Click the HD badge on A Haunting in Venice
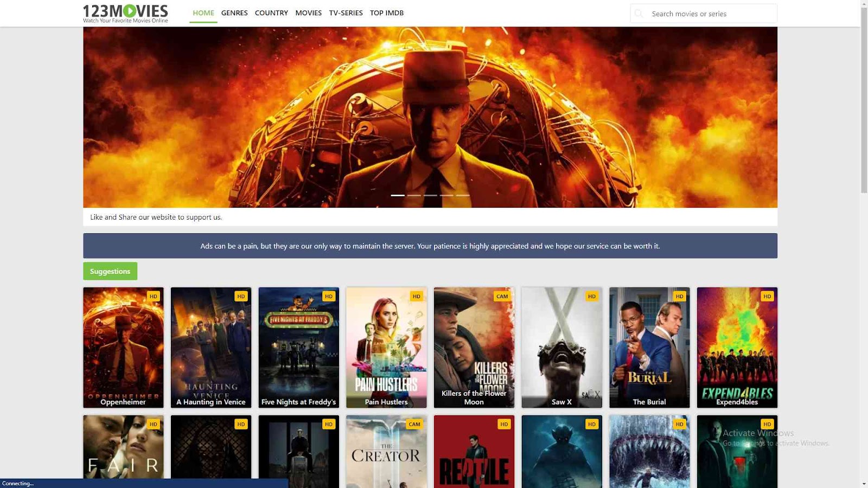This screenshot has width=868, height=488. click(x=241, y=296)
